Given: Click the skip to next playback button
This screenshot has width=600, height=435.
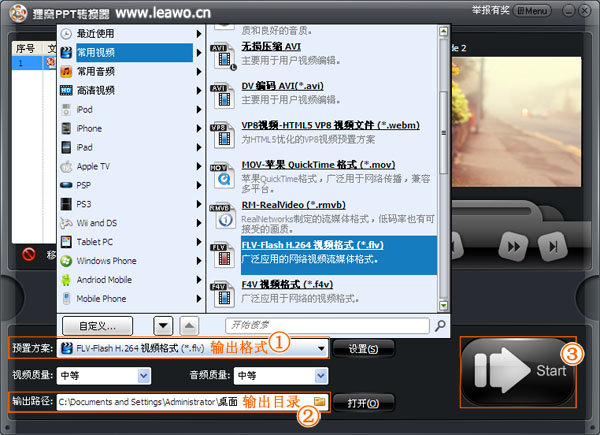Looking at the screenshot, I should coord(553,247).
